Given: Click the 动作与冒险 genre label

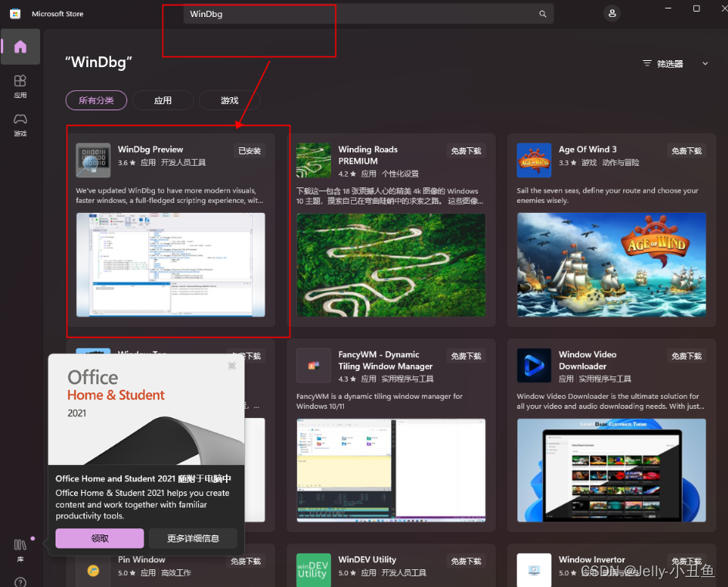Looking at the screenshot, I should 621,163.
